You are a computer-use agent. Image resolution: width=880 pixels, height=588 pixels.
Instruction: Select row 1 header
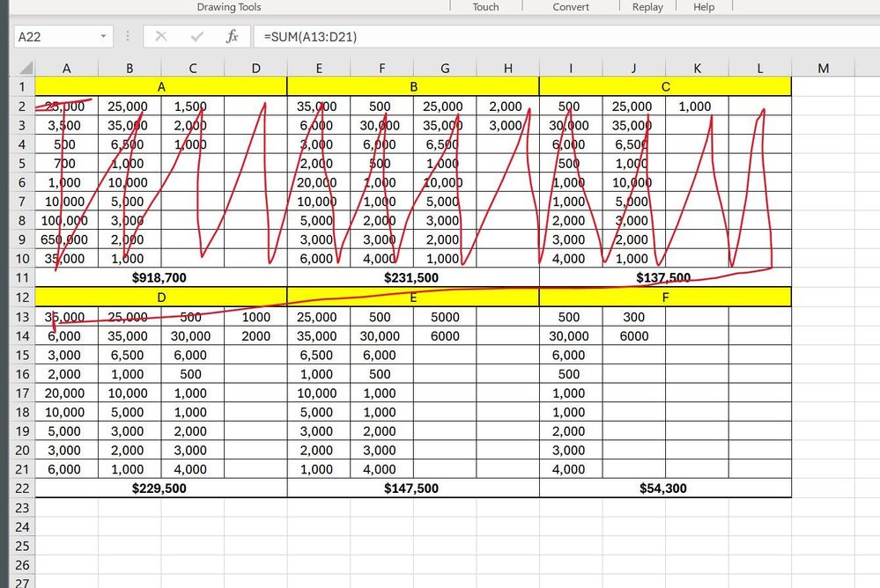pos(22,87)
